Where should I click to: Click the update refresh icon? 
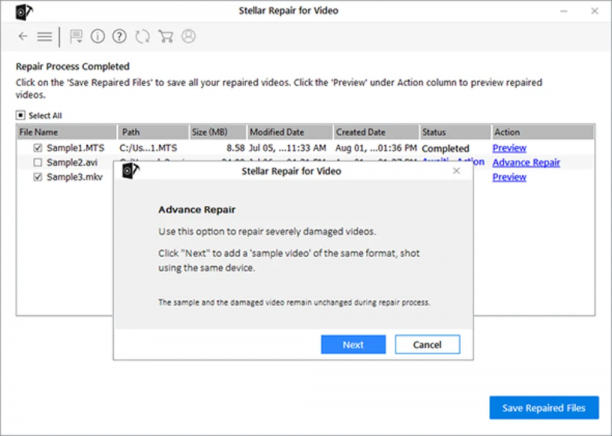pyautogui.click(x=142, y=36)
